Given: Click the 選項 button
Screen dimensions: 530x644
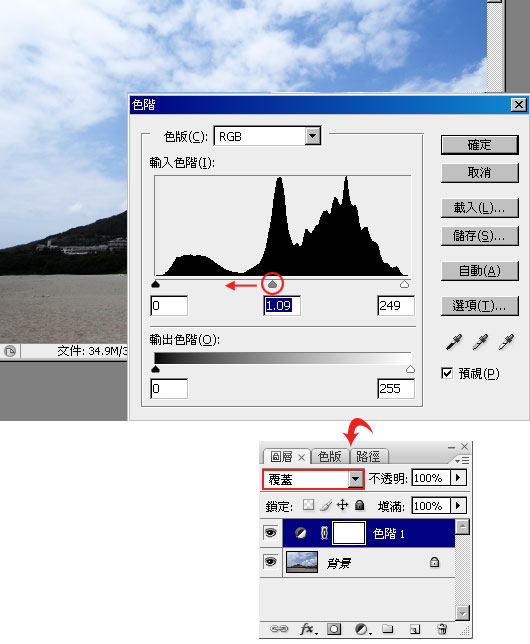Looking at the screenshot, I should [x=479, y=306].
